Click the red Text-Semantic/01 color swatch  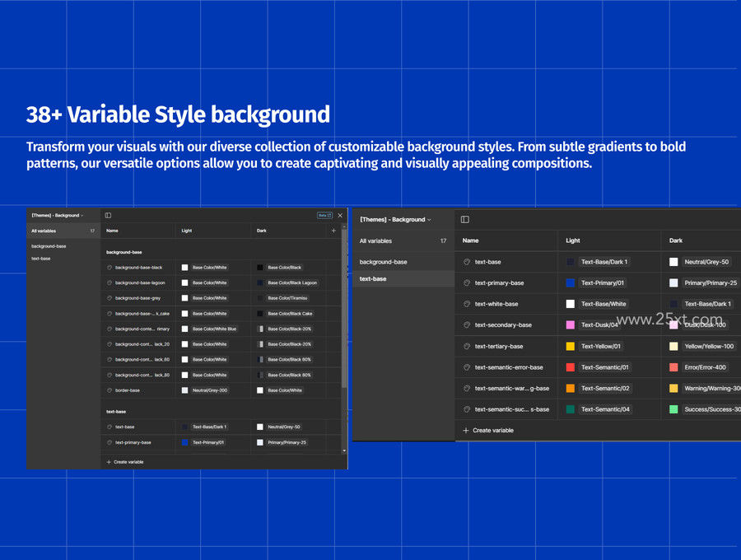[x=571, y=367]
